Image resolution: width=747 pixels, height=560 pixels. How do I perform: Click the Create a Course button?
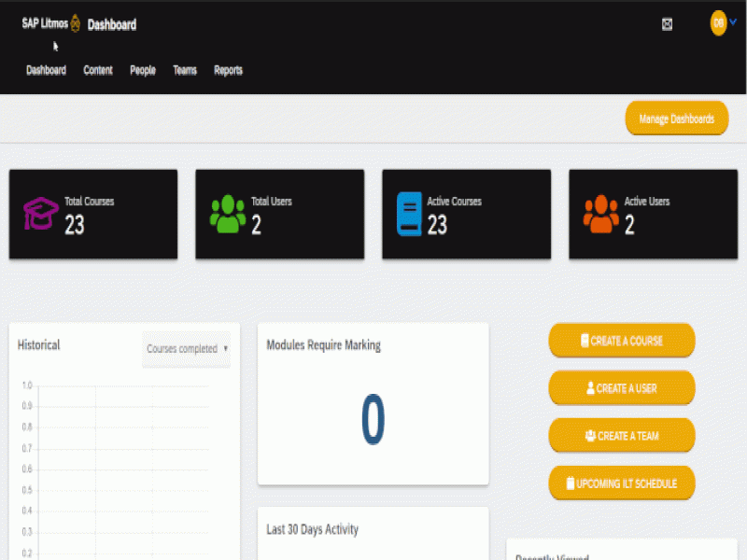pyautogui.click(x=621, y=341)
